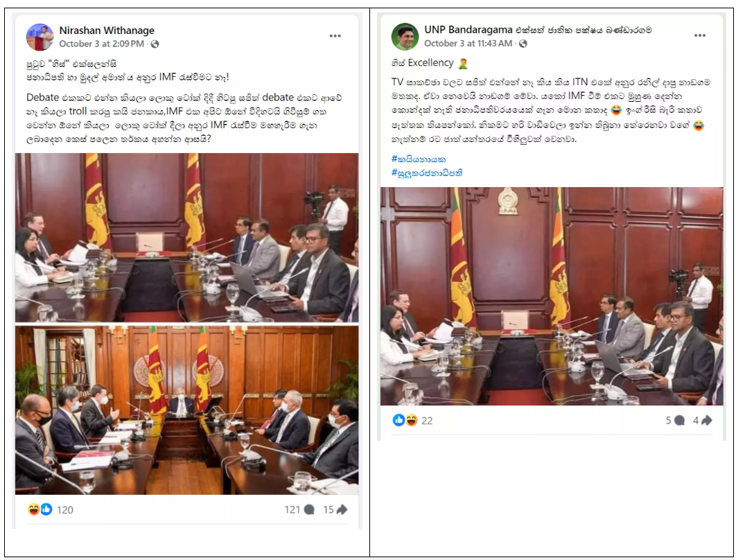Screen dimensions: 736x560
Task: Open bottom meeting photo with masked attendees
Action: coord(187,410)
